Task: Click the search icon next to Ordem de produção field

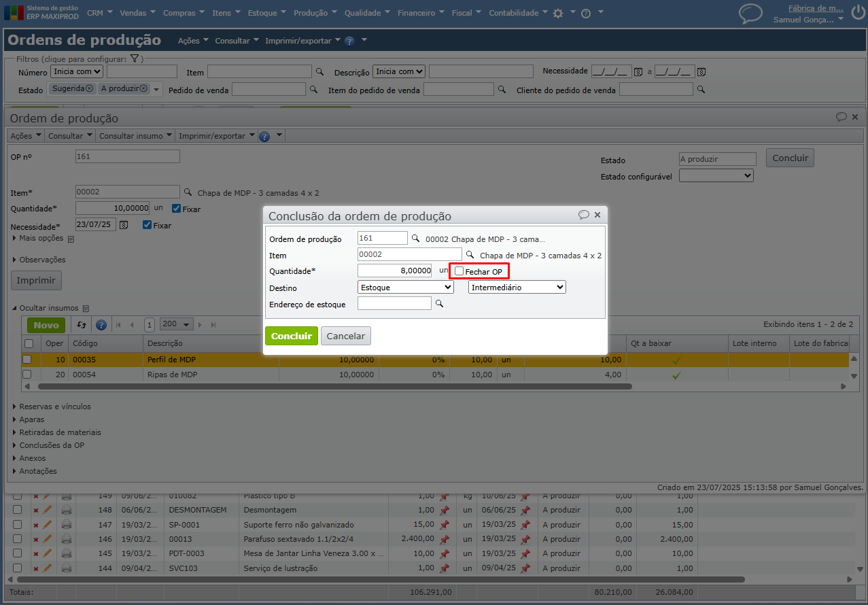Action: click(415, 239)
